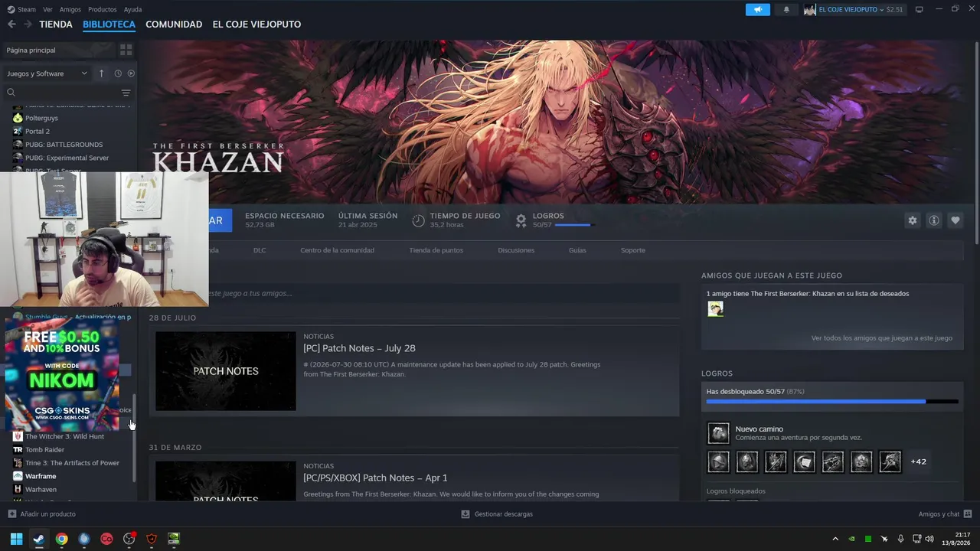Image resolution: width=980 pixels, height=551 pixels.
Task: Open the Productos menu
Action: point(103,9)
